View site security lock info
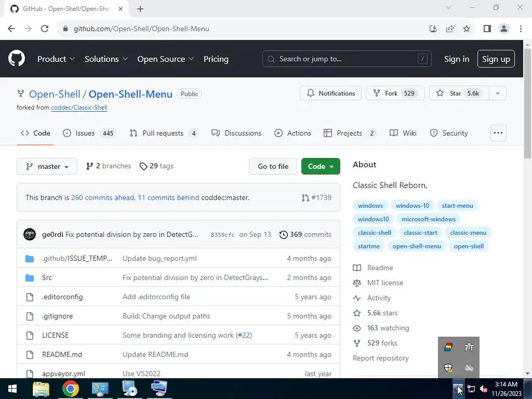 pyautogui.click(x=65, y=29)
